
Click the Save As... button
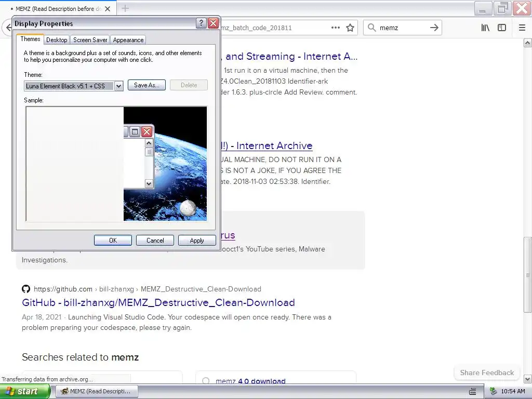coord(147,85)
